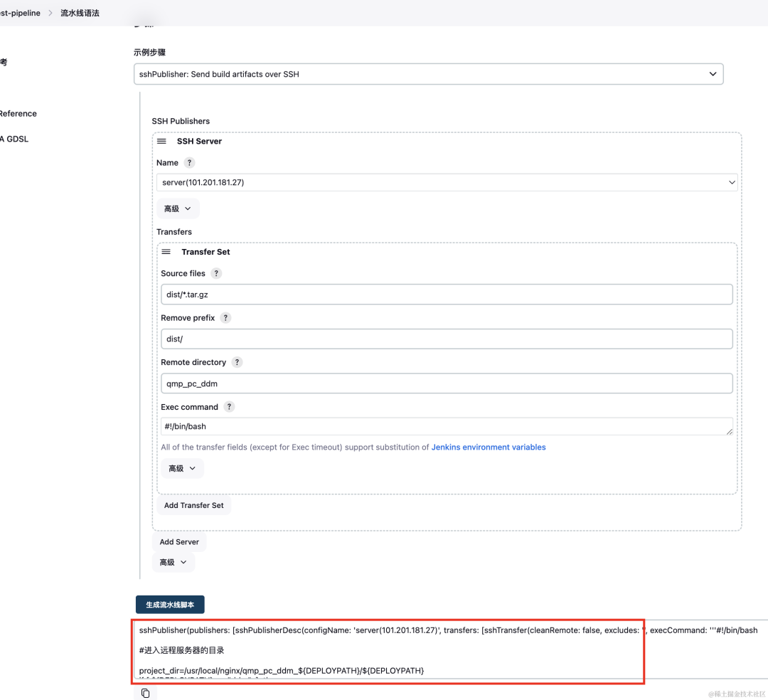Click the Source files input field
The image size is (768, 700).
(x=447, y=295)
